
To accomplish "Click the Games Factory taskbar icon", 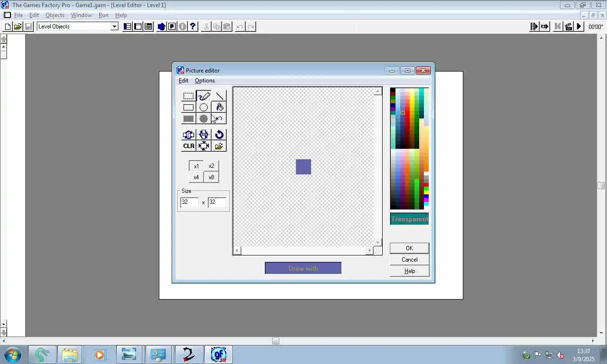I will click(x=218, y=355).
